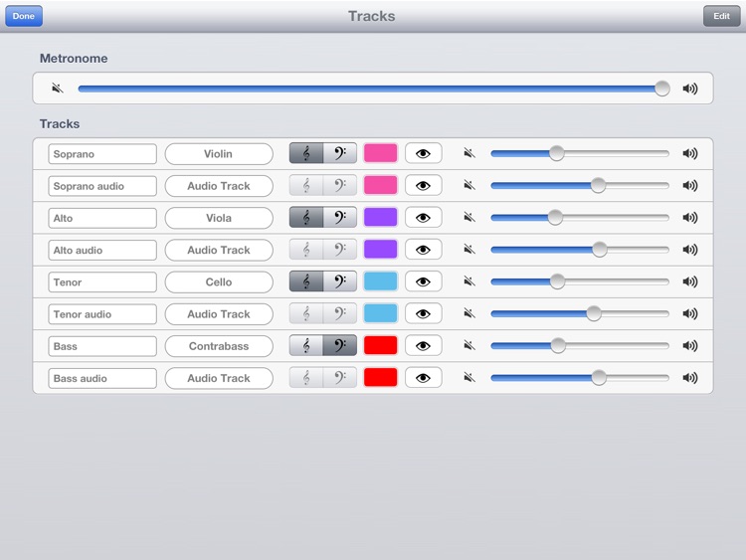Hide the Bass track using its eye button
This screenshot has height=560, width=746.
pyautogui.click(x=424, y=345)
